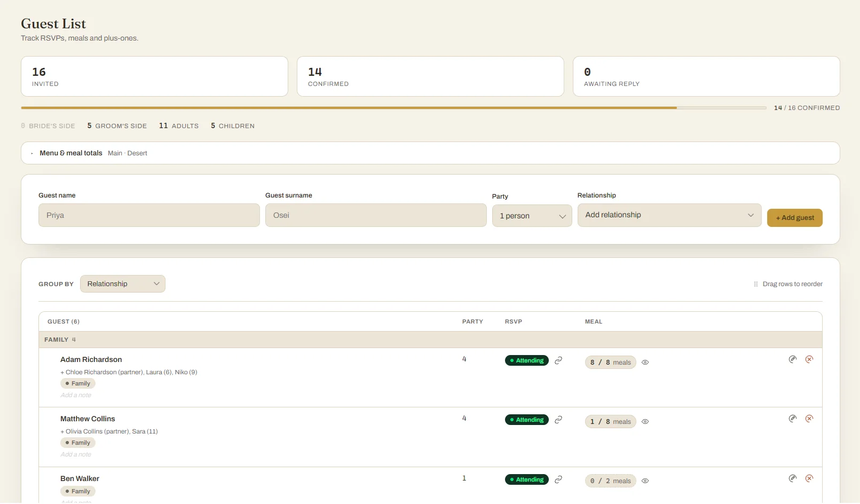Open the Group By Relationship dropdown
Viewport: 860px width, 504px height.
[x=123, y=284]
